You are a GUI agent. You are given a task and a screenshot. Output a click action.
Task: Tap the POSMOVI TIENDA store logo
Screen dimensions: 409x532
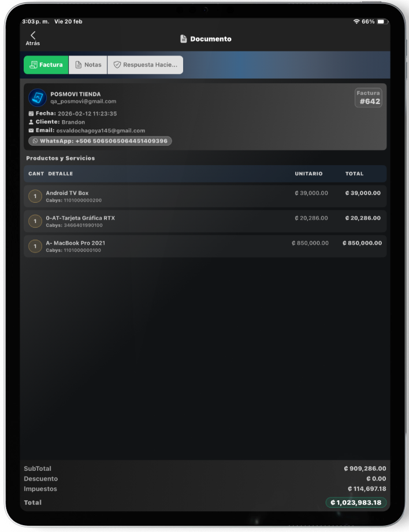[38, 98]
